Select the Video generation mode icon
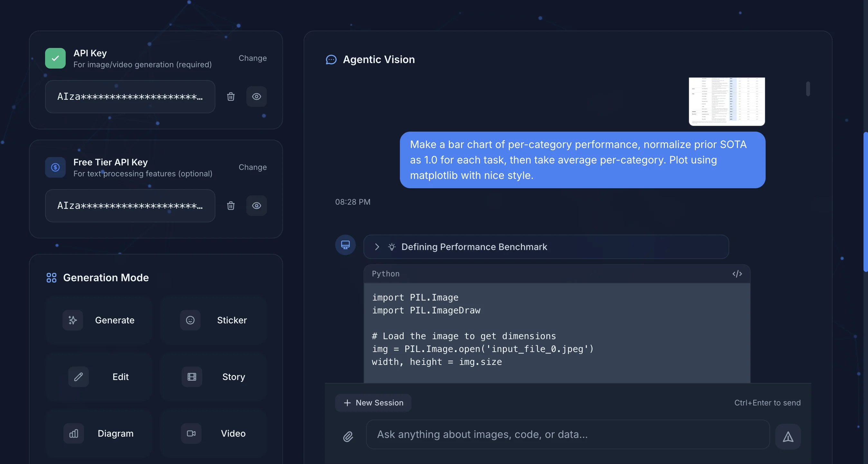 coord(191,433)
